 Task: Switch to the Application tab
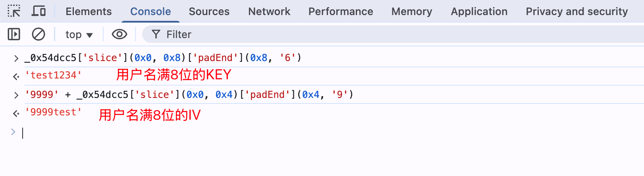pos(479,11)
